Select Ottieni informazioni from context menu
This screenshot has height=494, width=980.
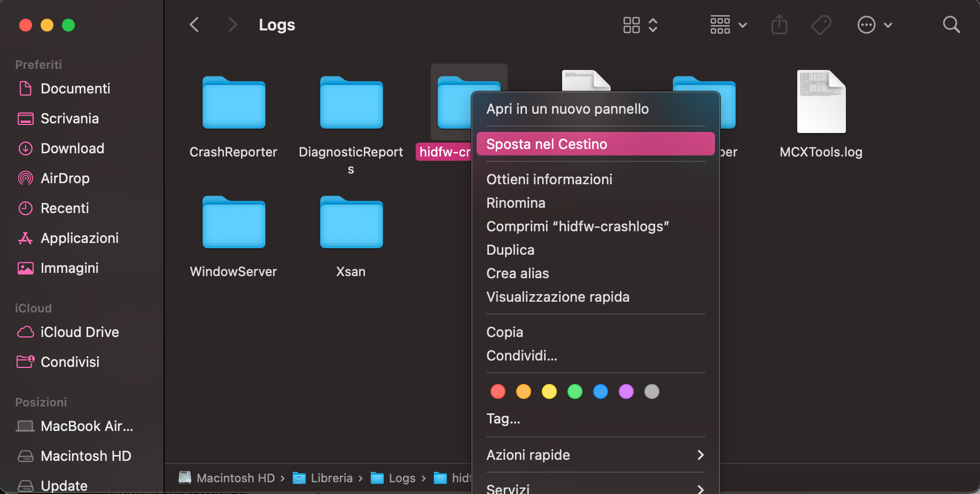pyautogui.click(x=549, y=179)
